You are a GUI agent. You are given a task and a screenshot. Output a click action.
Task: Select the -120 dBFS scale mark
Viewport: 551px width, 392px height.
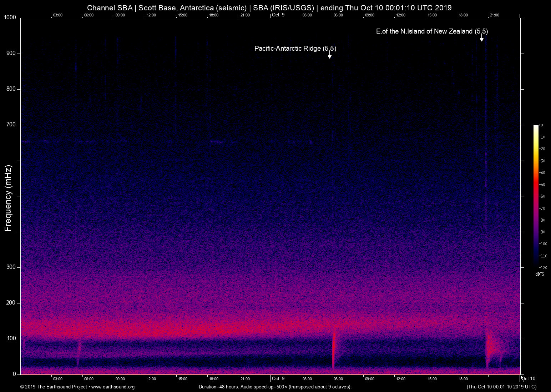point(543,267)
